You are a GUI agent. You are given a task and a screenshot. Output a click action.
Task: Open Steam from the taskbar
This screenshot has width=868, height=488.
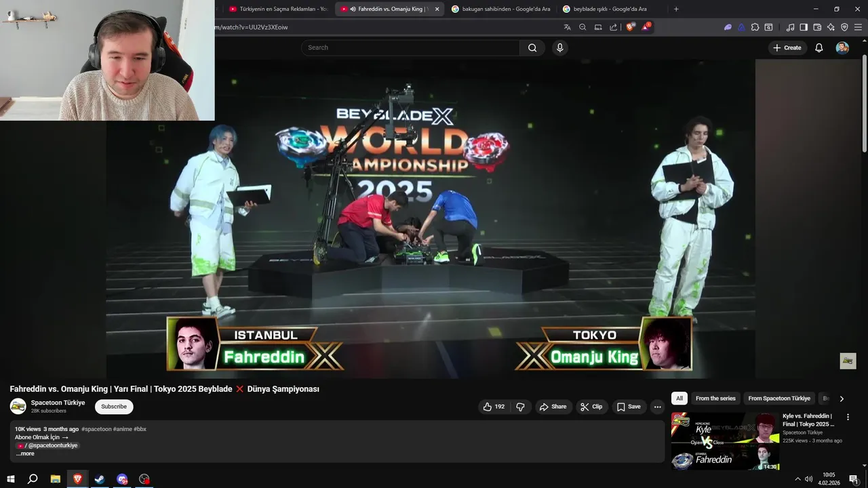100,479
